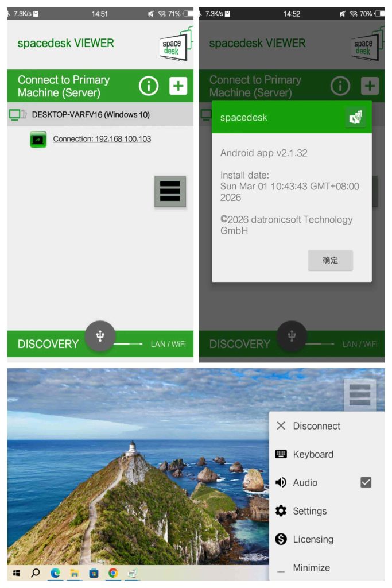Tap the battery indicator in left status bar
Viewport: 392px width, 588px height.
click(188, 14)
